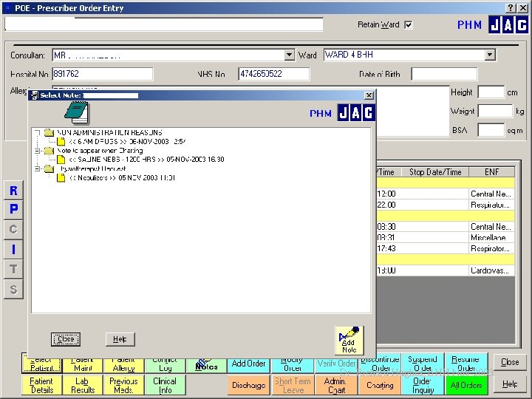Click the Stop Date/Time column header
This screenshot has width=532, height=399.
[435, 172]
